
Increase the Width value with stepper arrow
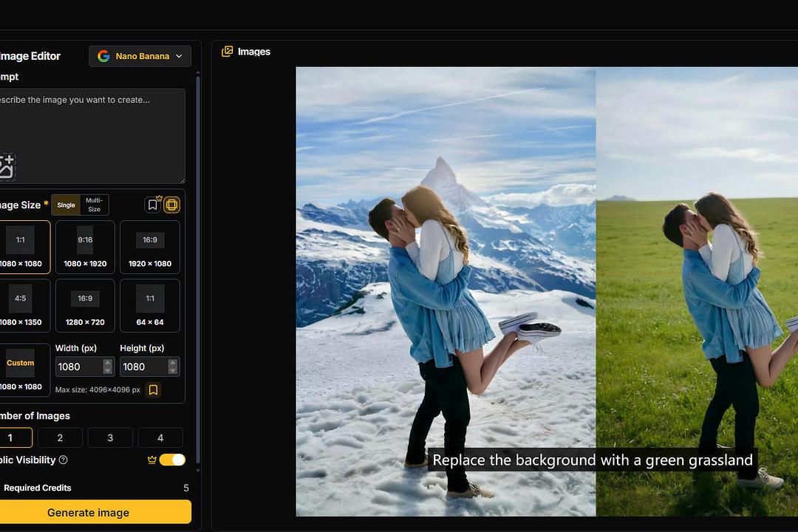[x=108, y=363]
